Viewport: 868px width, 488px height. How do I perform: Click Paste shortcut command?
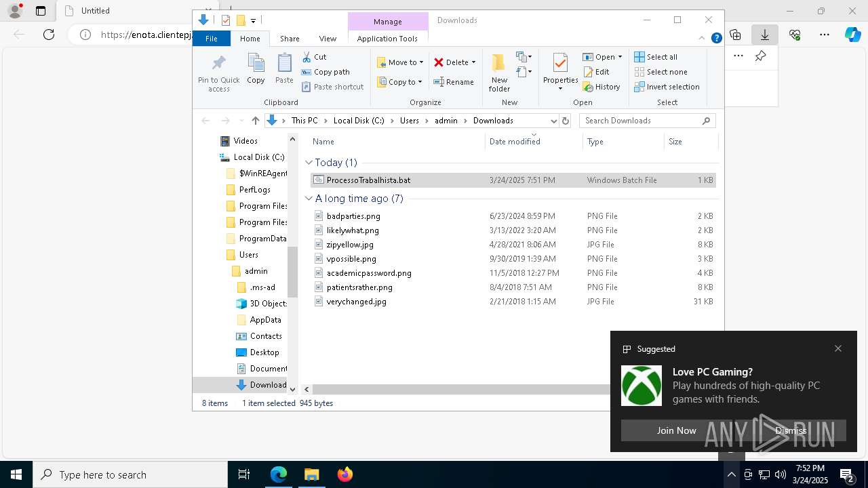click(332, 87)
